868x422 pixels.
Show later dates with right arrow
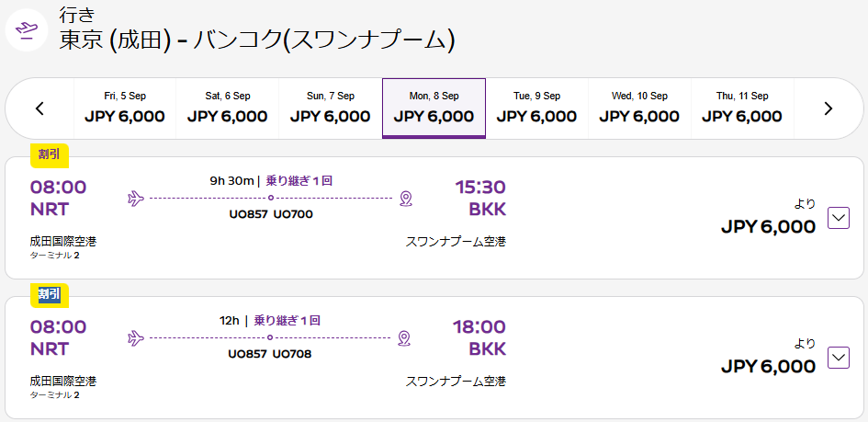pos(829,108)
